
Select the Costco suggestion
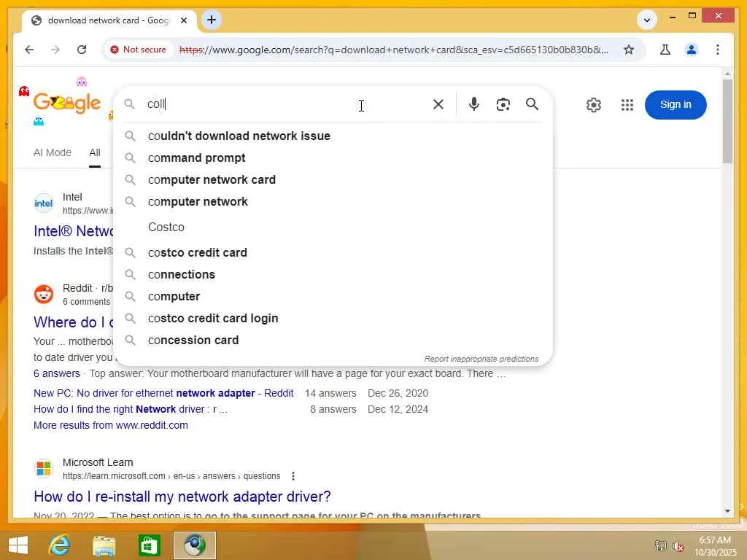(x=333, y=227)
